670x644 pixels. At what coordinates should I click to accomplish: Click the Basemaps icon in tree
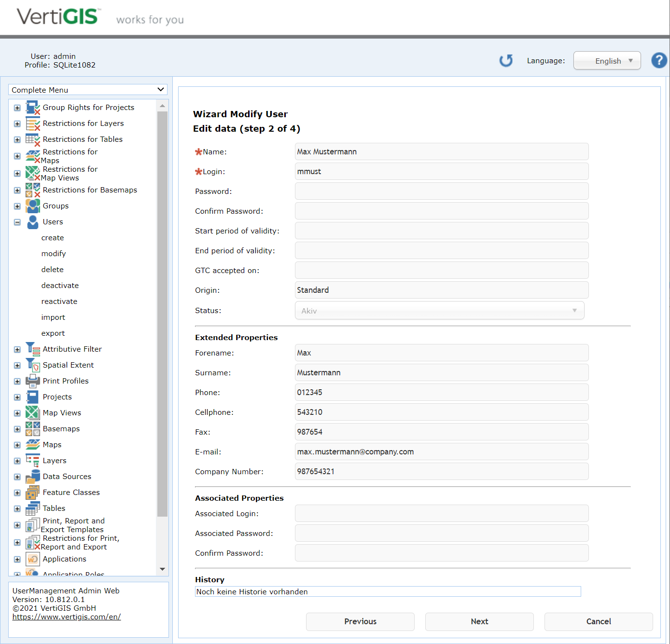[32, 429]
